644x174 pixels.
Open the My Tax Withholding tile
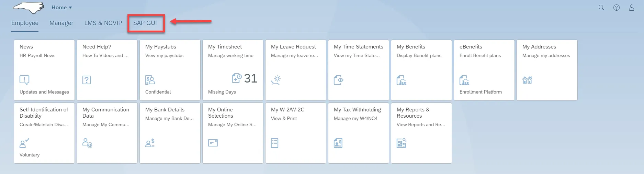pyautogui.click(x=359, y=133)
